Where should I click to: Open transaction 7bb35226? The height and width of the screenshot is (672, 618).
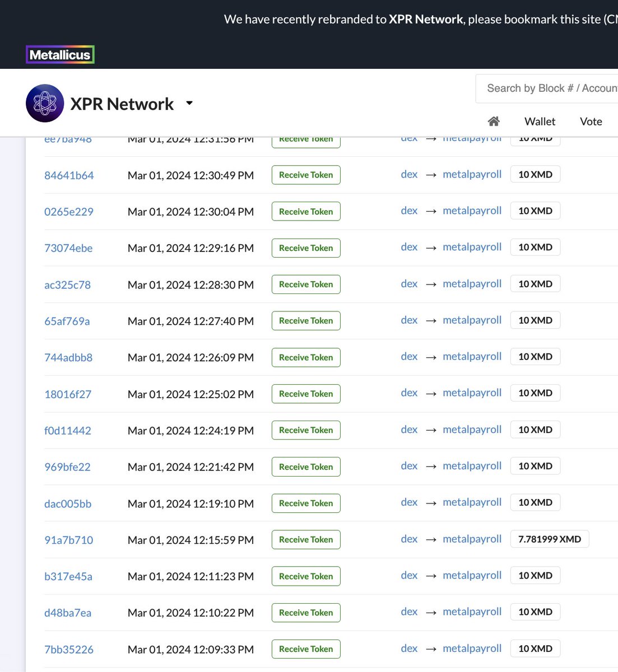click(69, 650)
